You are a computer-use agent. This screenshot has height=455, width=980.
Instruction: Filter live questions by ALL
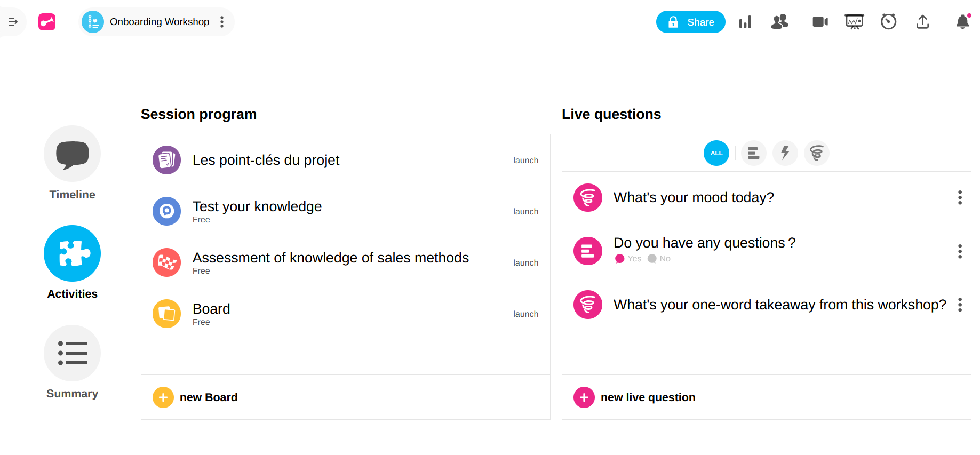[716, 153]
